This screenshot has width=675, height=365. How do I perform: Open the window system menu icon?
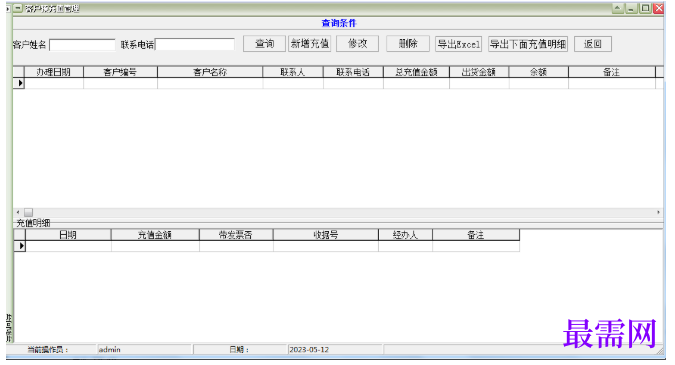(18, 8)
